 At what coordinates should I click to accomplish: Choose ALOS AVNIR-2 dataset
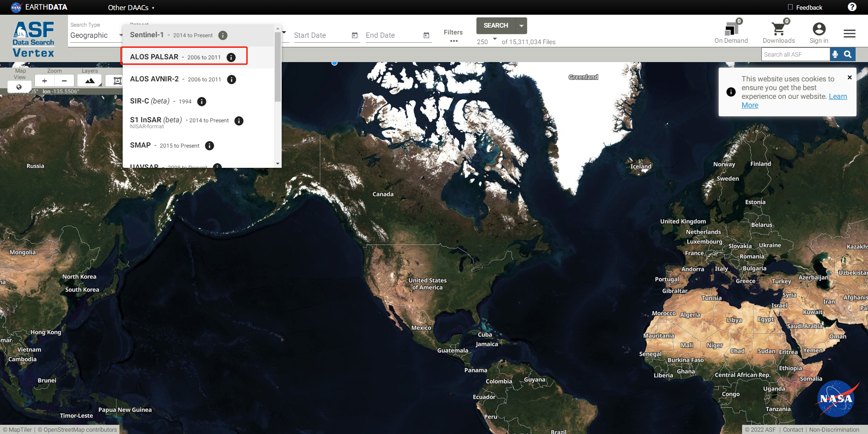tap(198, 79)
